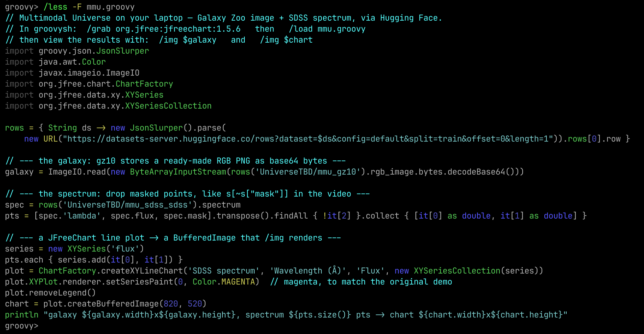Click 'transpose().findAll' in the pts line

pos(262,216)
